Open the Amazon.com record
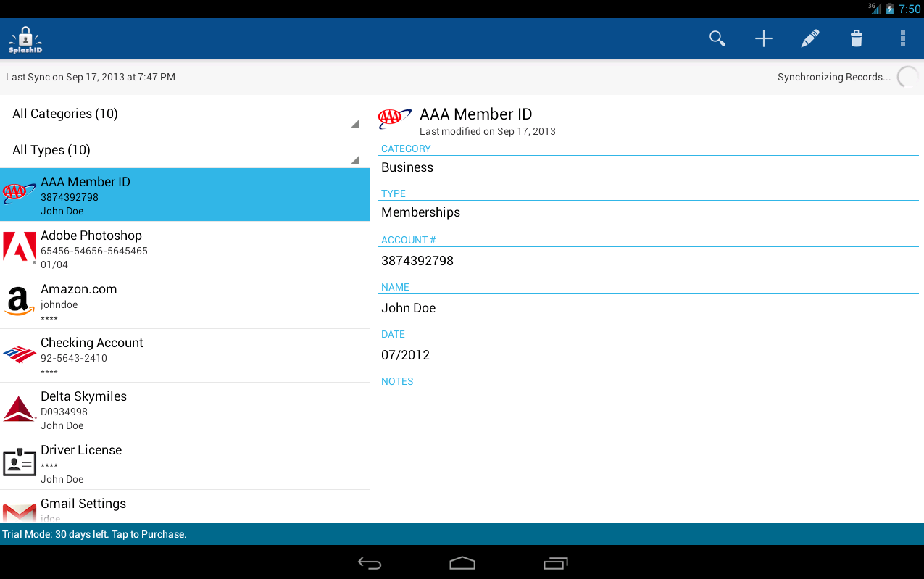This screenshot has width=924, height=579. pyautogui.click(x=185, y=302)
